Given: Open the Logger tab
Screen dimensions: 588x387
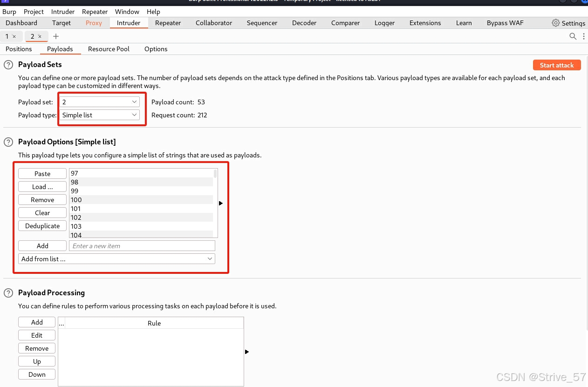Looking at the screenshot, I should 385,23.
